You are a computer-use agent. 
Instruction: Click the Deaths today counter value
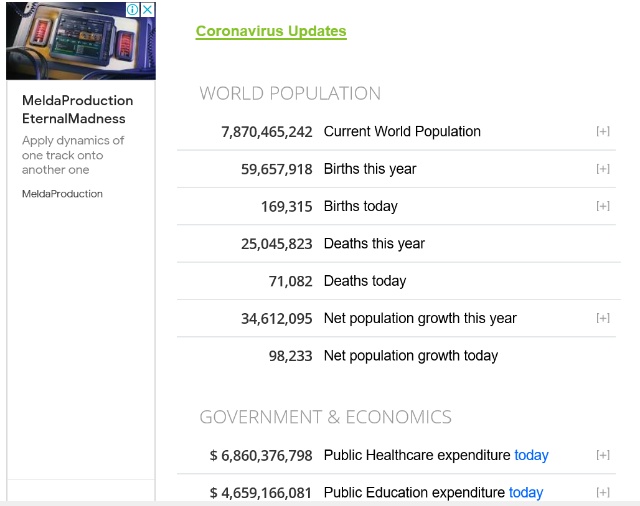[290, 281]
